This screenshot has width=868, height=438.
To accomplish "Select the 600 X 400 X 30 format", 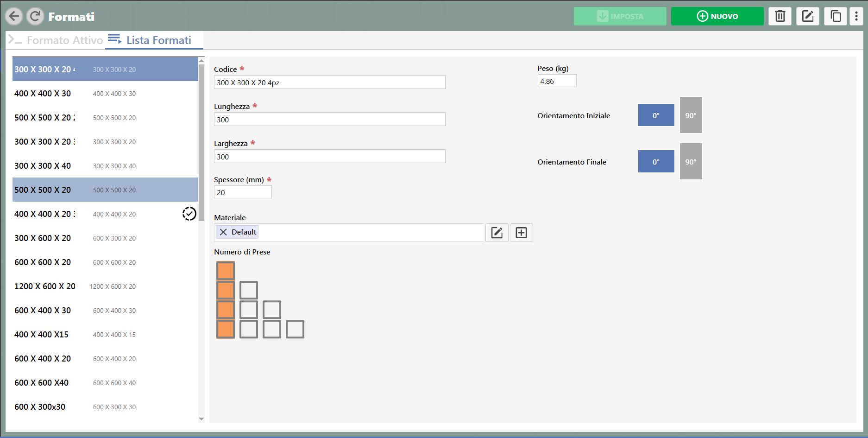I will click(x=105, y=310).
